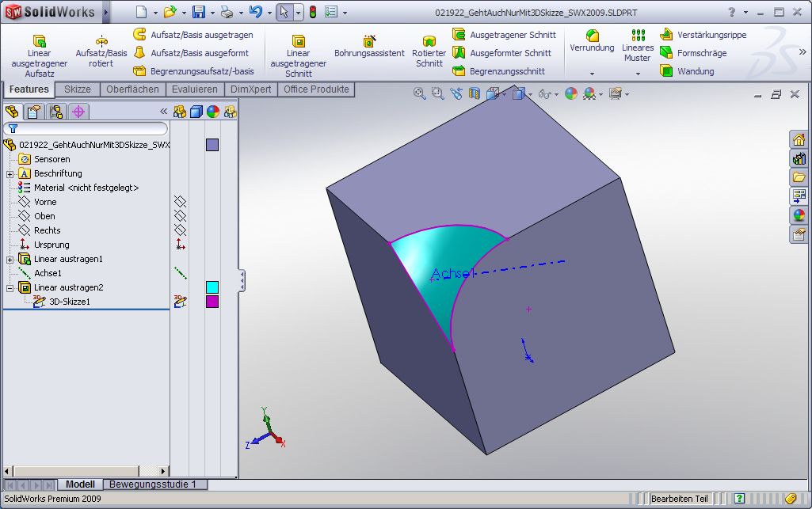Screen dimensions: 812x509
Task: Switch to Skizze tab
Action: point(78,89)
